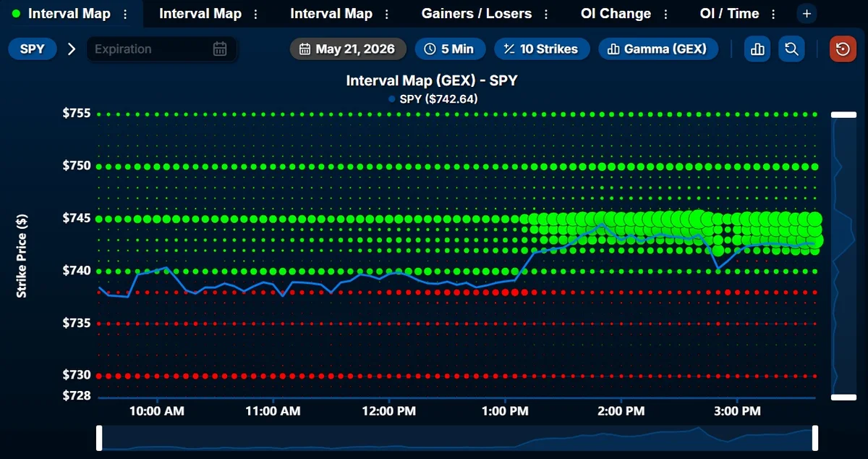Click the bar chart view icon
Image resolution: width=868 pixels, height=459 pixels.
757,49
